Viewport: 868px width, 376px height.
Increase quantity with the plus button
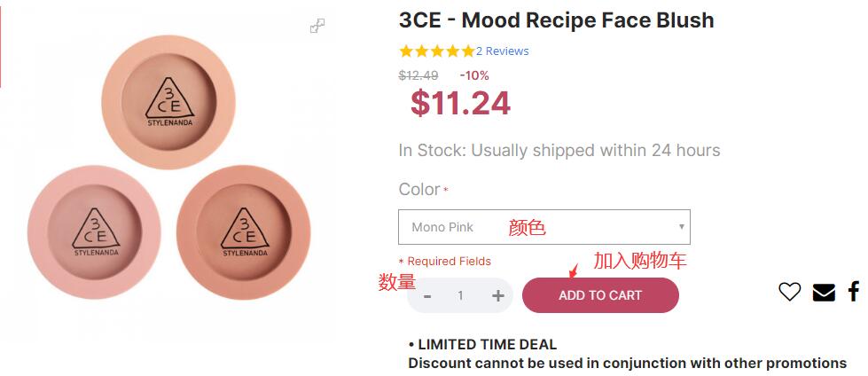coord(497,296)
